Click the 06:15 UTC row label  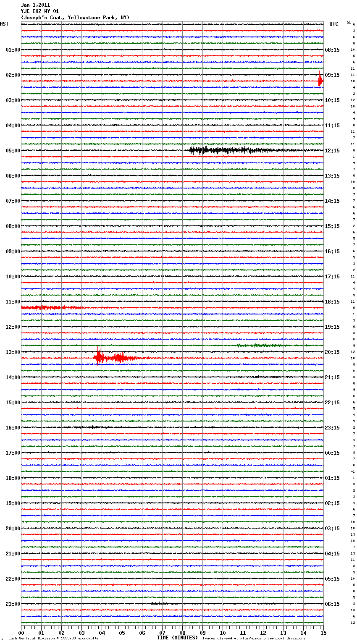pos(332,604)
